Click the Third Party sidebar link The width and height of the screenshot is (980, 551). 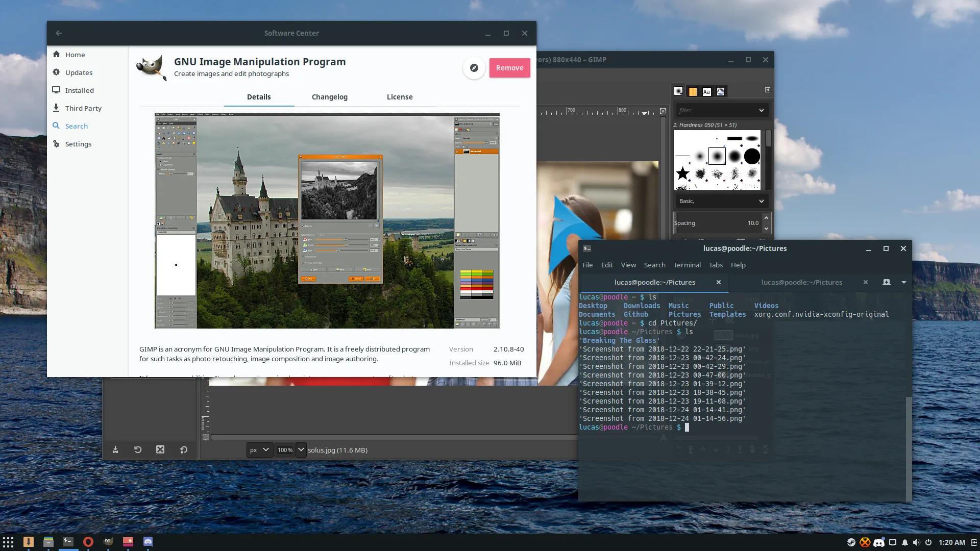(83, 108)
